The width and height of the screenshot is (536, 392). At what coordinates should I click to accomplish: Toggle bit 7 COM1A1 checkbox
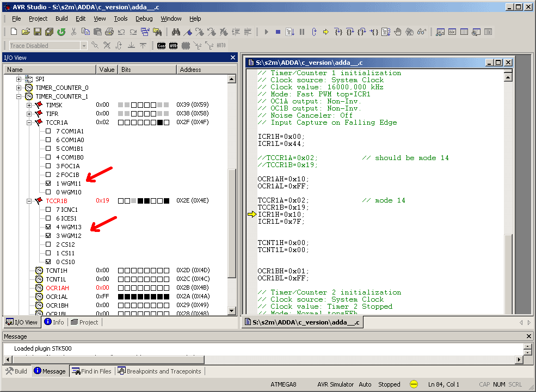click(x=48, y=131)
